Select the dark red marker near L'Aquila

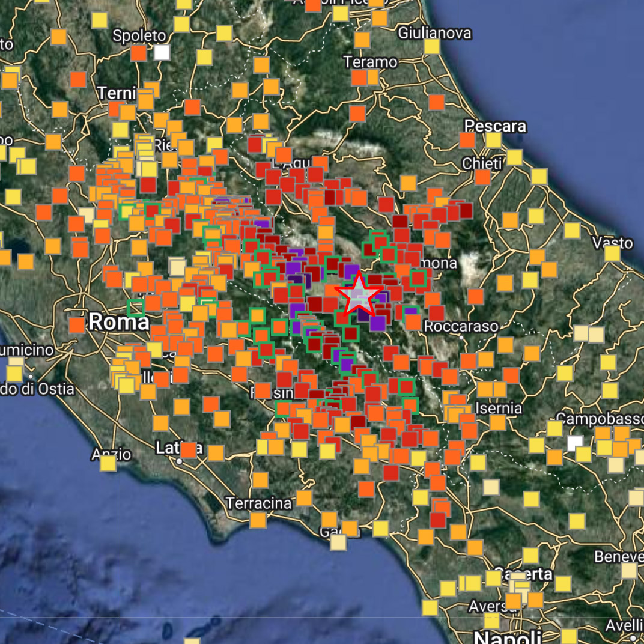(329, 197)
